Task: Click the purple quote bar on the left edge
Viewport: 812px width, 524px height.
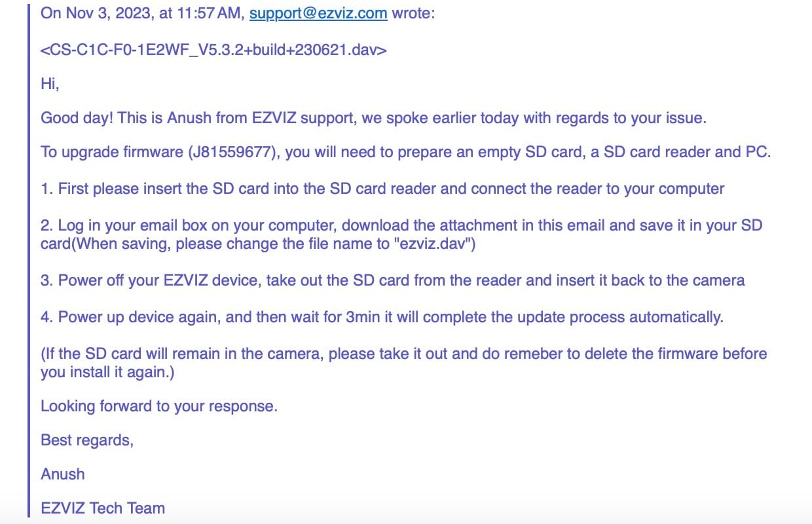Action: point(29,262)
